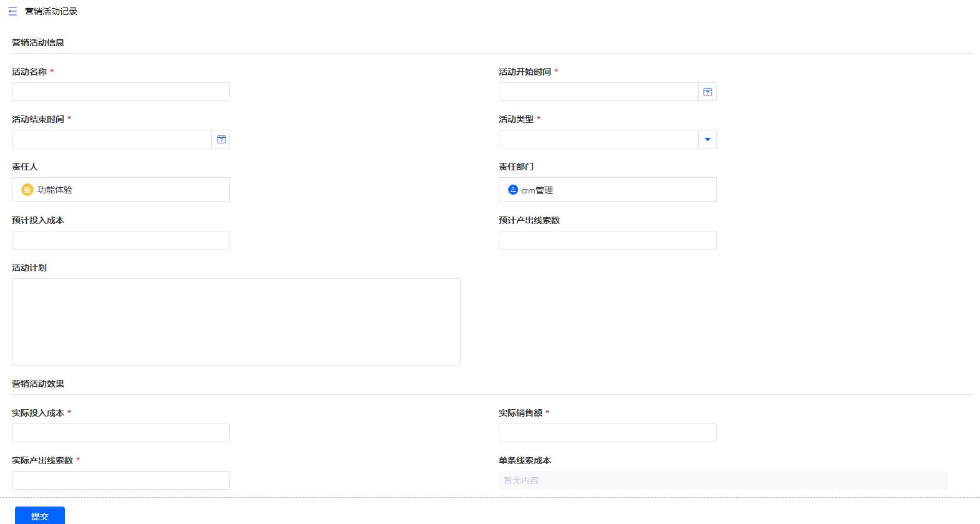Select the 责任人 field box
This screenshot has height=524, width=980.
(x=121, y=190)
